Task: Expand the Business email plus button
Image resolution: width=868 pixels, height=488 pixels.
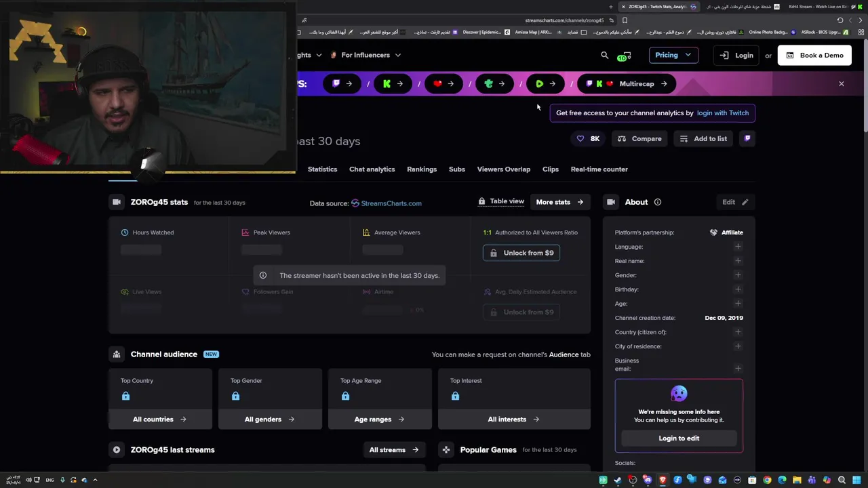Action: pyautogui.click(x=738, y=369)
